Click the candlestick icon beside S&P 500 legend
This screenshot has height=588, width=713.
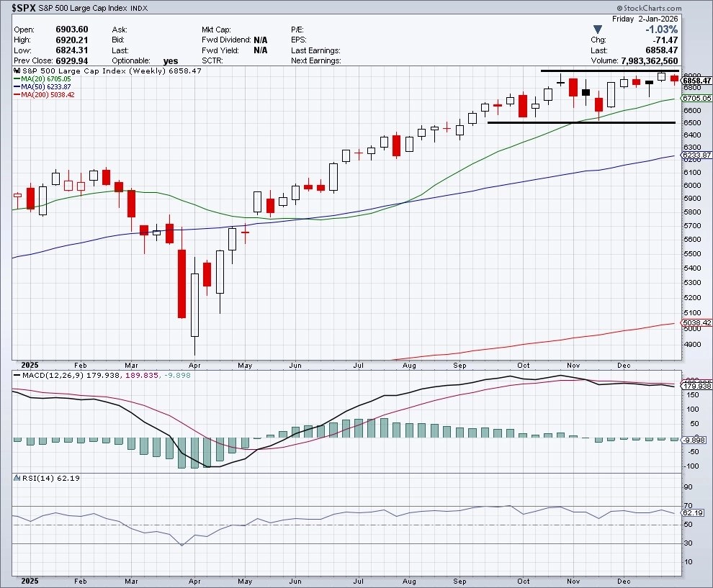coord(17,71)
